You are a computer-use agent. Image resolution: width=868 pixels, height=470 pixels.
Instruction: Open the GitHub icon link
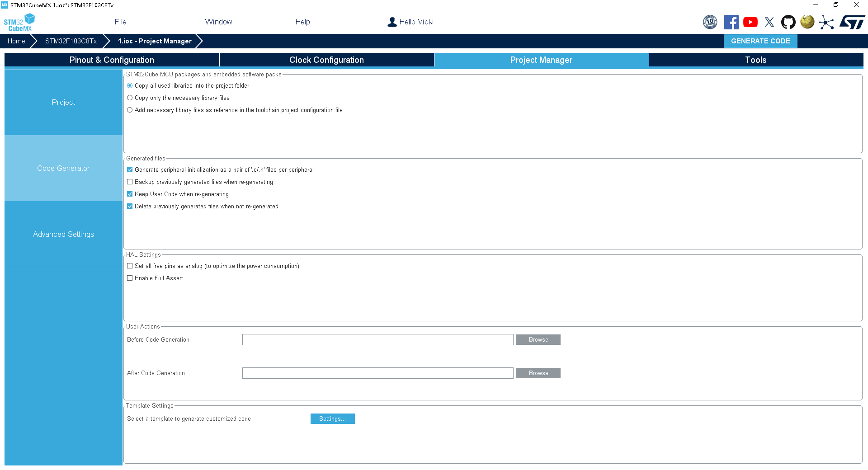pos(788,22)
